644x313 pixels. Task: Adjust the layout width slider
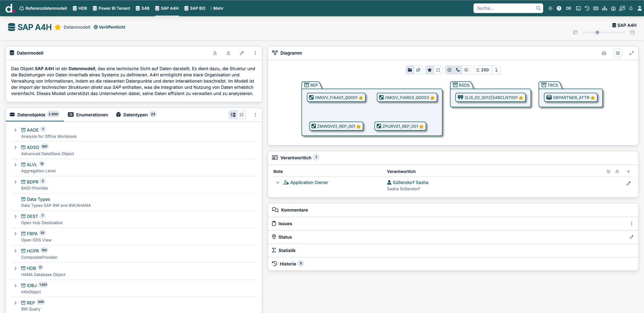click(x=597, y=33)
